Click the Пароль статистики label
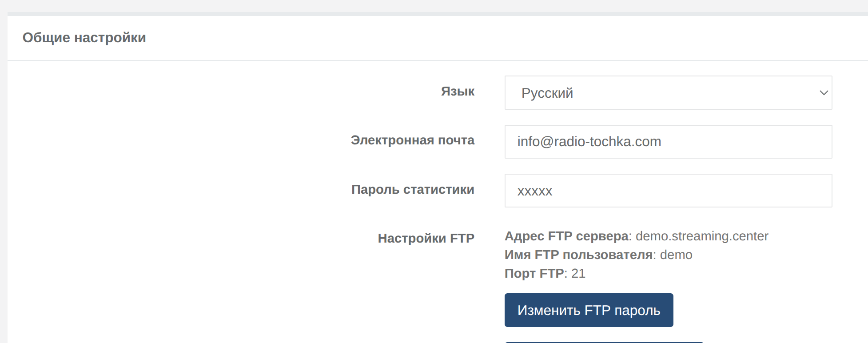 (x=413, y=190)
